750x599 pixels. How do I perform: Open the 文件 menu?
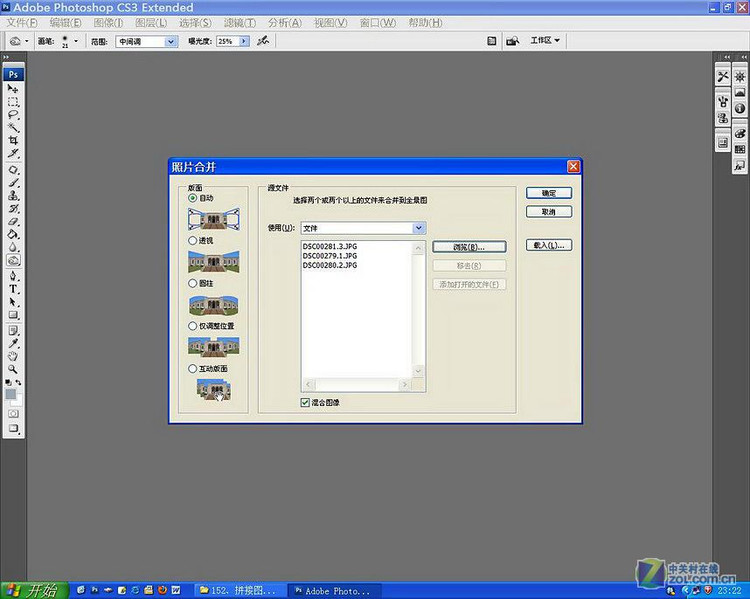(22, 22)
